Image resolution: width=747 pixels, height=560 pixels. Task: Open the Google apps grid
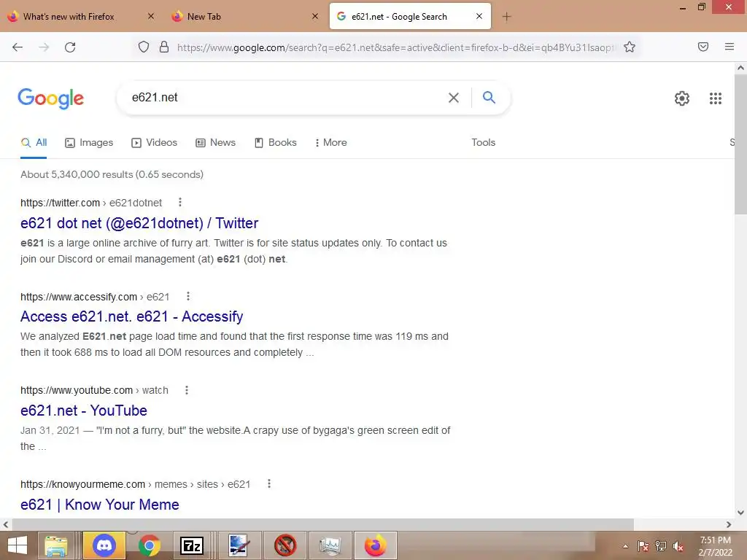click(x=715, y=98)
